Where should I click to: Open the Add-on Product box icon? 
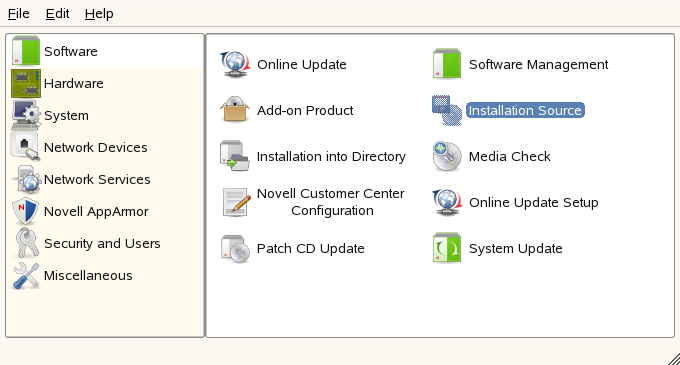(x=235, y=110)
